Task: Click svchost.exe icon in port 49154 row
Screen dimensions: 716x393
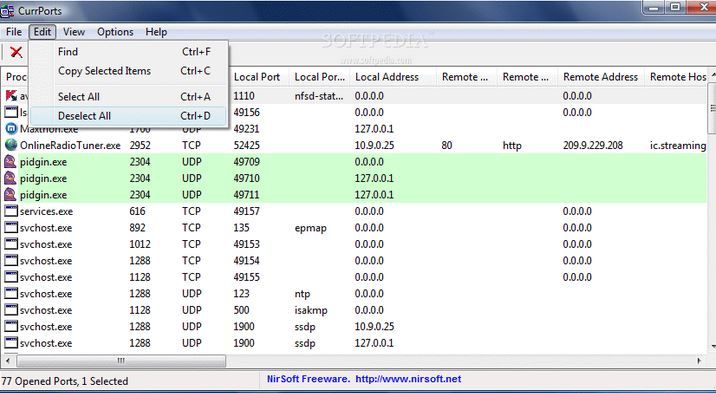Action: [x=11, y=260]
